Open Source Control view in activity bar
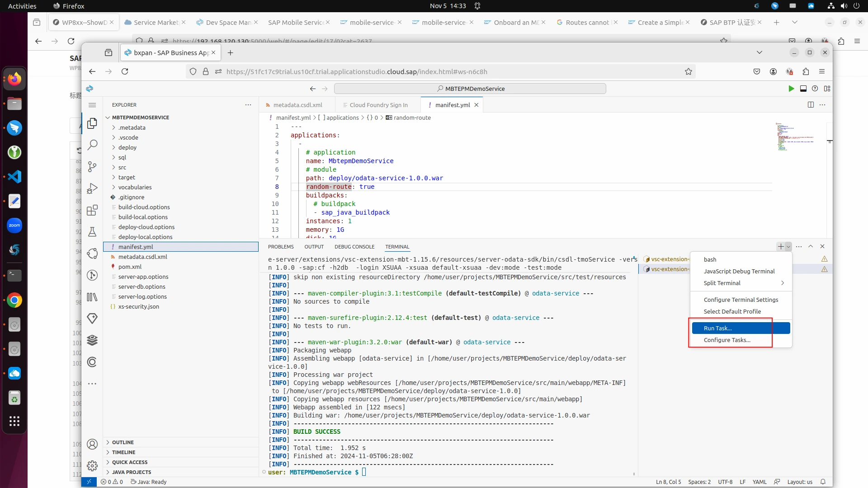The image size is (868, 488). [x=92, y=167]
